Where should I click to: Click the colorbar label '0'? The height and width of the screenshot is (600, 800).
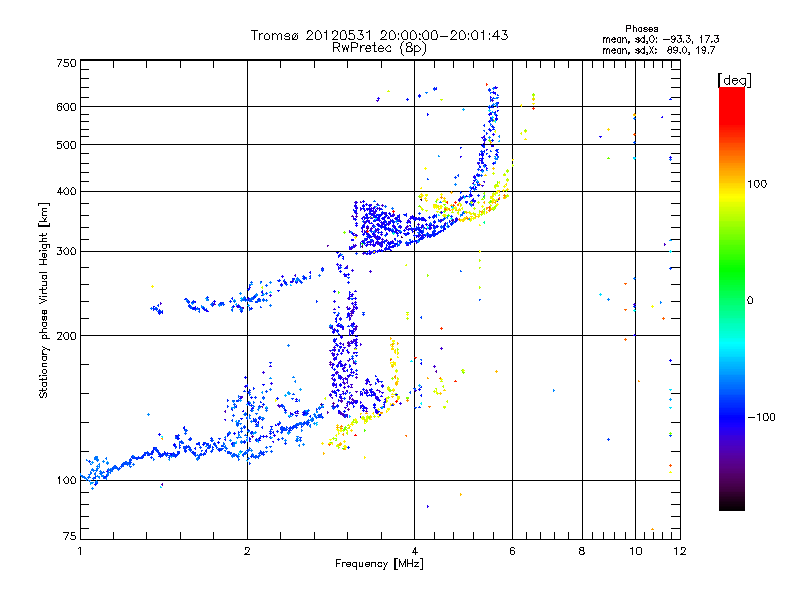pos(750,300)
